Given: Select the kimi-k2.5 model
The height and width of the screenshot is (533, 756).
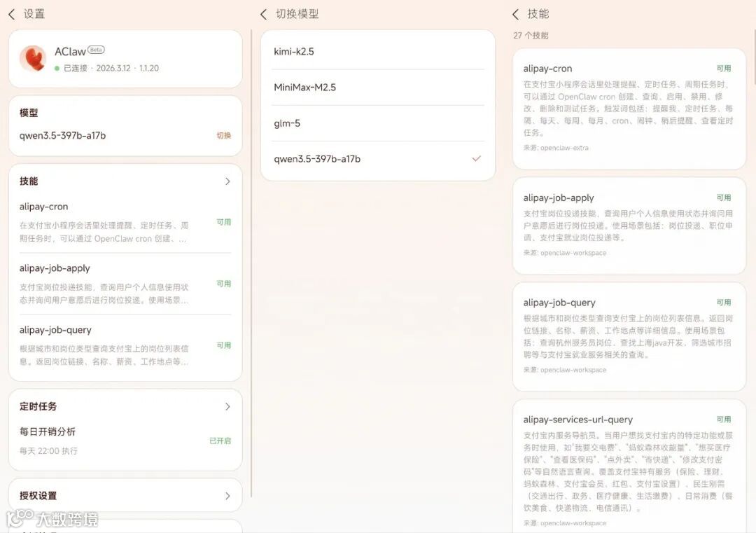Looking at the screenshot, I should 378,52.
